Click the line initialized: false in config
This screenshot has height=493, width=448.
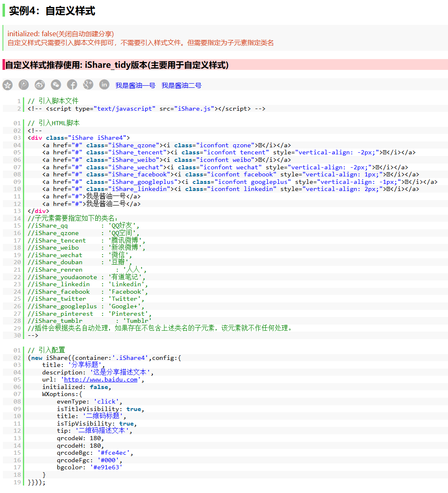tap(77, 387)
